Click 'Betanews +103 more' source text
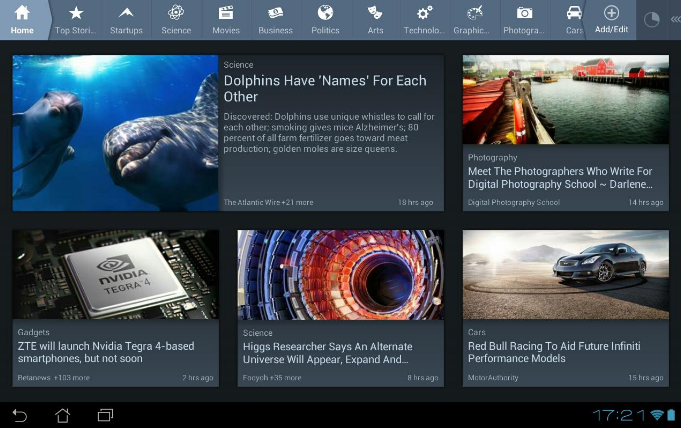The width and height of the screenshot is (681, 428). 53,378
